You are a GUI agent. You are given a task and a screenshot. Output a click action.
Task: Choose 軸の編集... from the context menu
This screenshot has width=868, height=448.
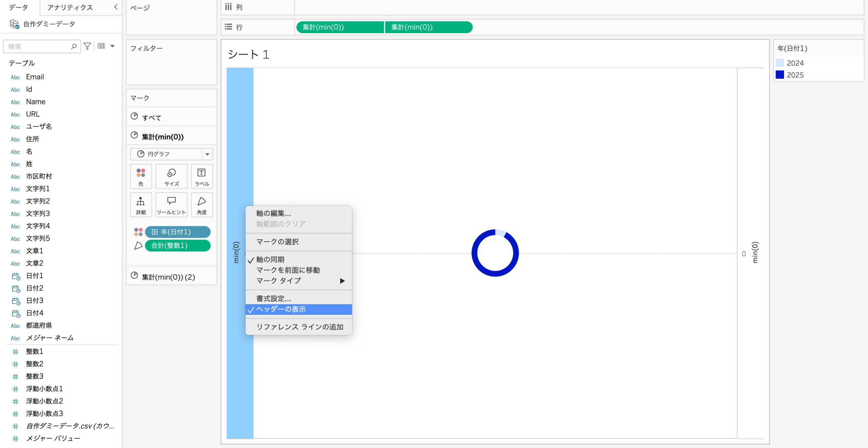coord(273,213)
